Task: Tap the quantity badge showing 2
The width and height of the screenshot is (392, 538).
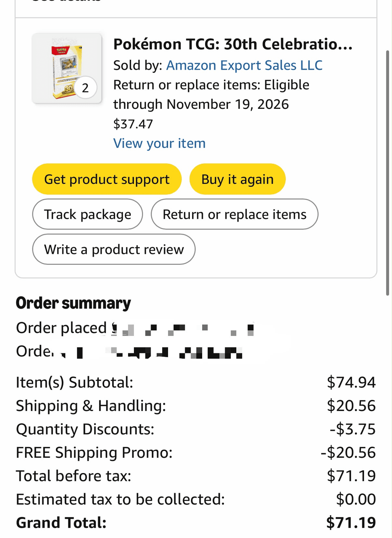Action: [85, 88]
